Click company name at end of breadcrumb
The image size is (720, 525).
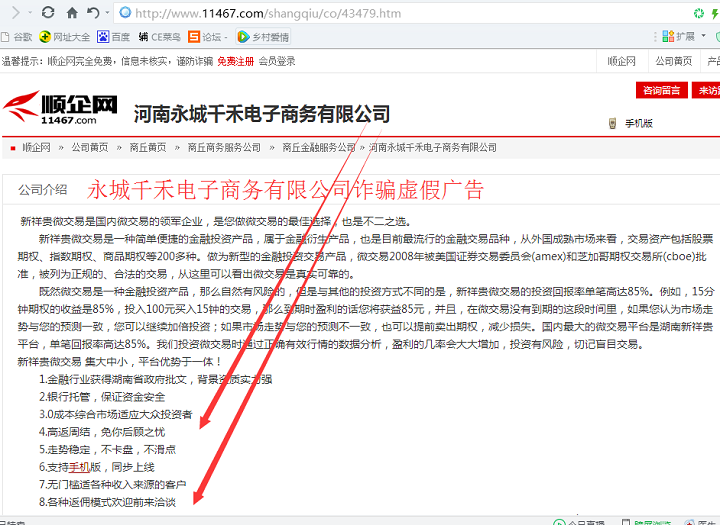coord(433,147)
